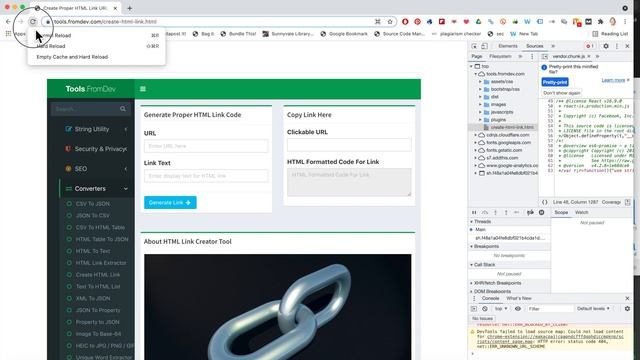Click the step over debugger icon
Screen dimensions: 640x360
(484, 212)
